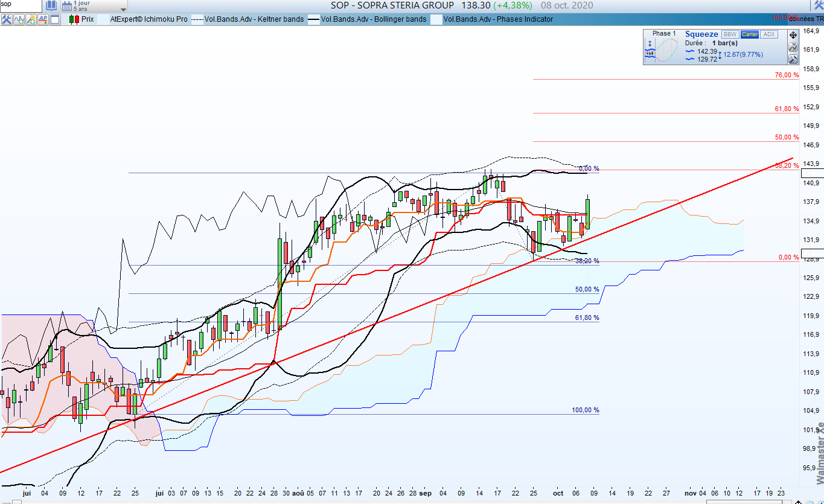This screenshot has height=504, width=824.
Task: Click the 'aoû' month label on time axis
Action: coord(298,493)
